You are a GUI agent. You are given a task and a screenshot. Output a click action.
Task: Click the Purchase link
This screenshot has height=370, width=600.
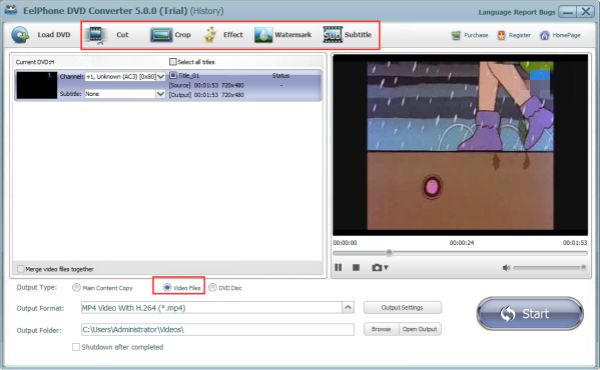(x=476, y=35)
